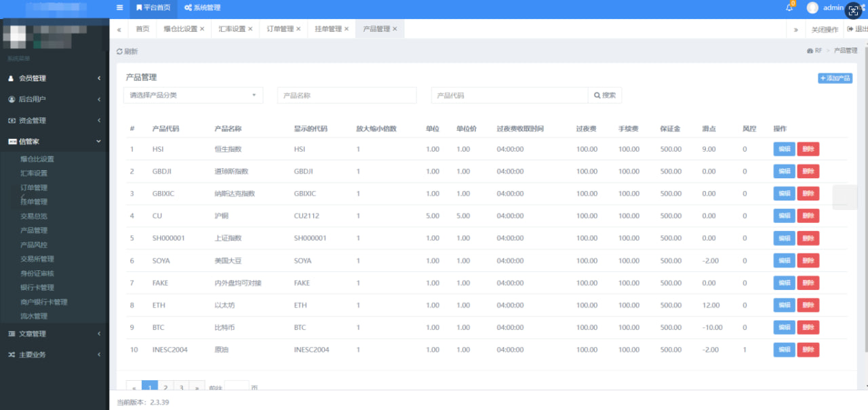Click the hamburger menu toggle icon
The image size is (868, 410).
pos(119,8)
